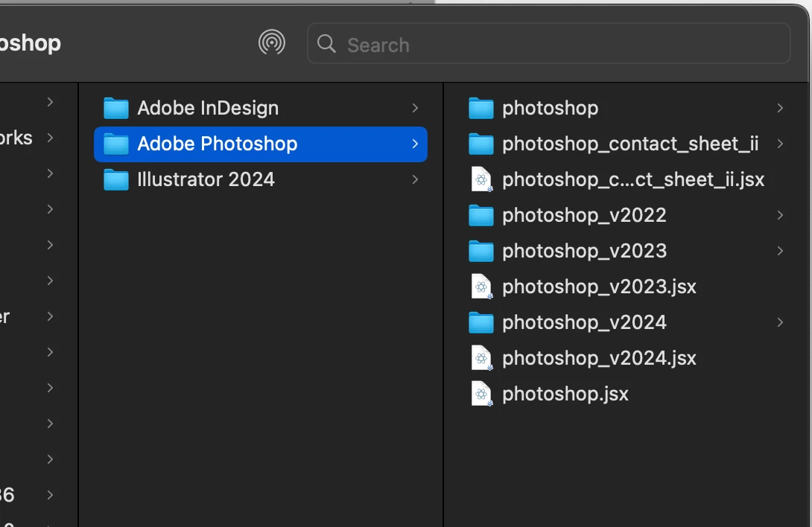Click the Illustrator 2024 folder icon
The width and height of the screenshot is (812, 527).
116,180
